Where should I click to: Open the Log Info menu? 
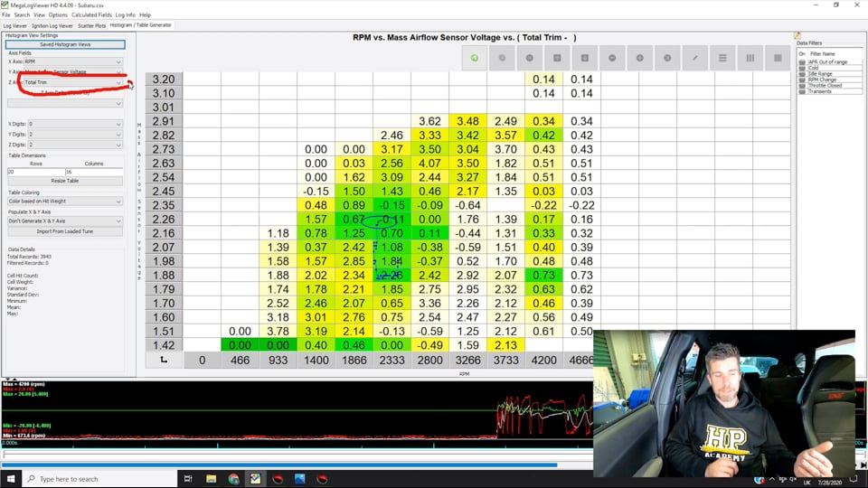click(x=125, y=15)
